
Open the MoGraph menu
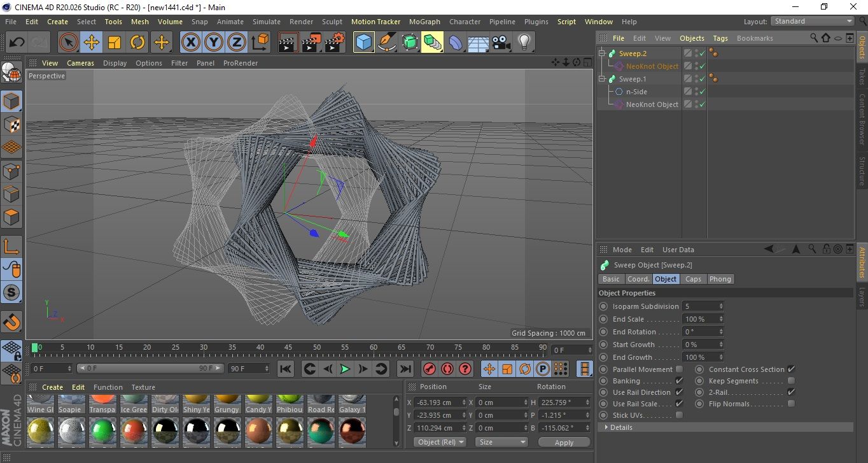[424, 22]
